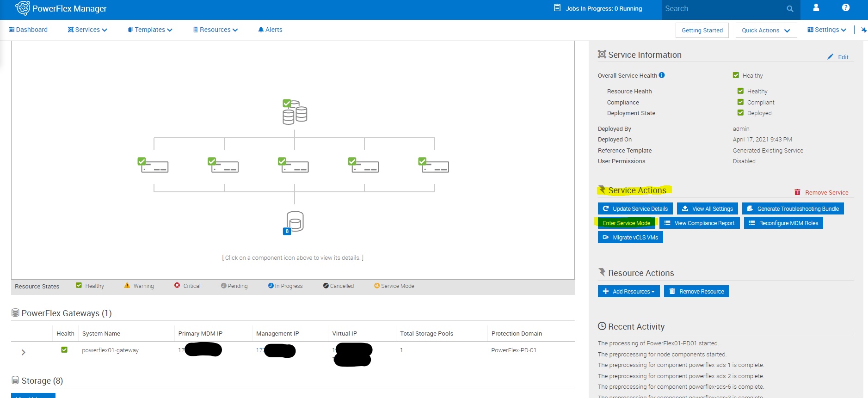Go to the Alerts page

click(x=271, y=30)
